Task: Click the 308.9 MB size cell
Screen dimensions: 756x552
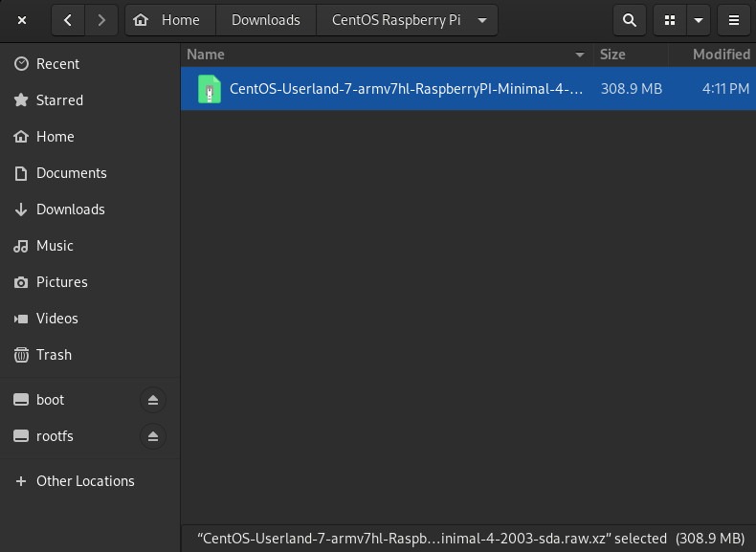Action: (x=632, y=89)
